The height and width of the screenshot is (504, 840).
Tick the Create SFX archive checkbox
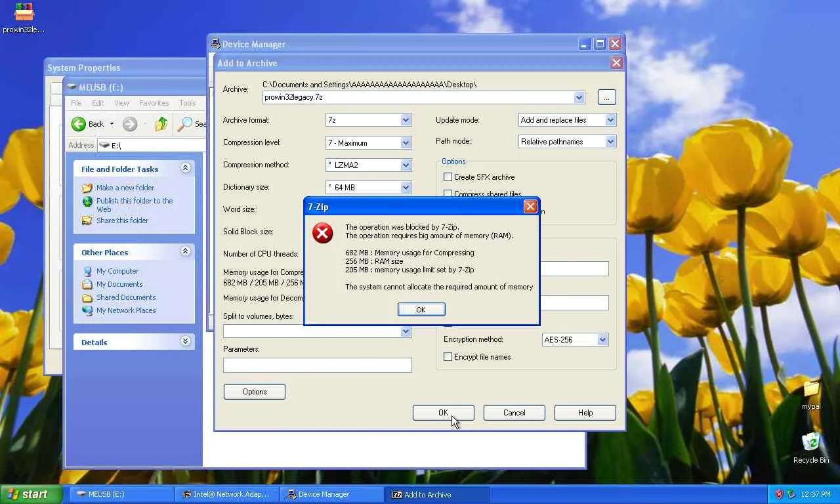click(x=448, y=177)
